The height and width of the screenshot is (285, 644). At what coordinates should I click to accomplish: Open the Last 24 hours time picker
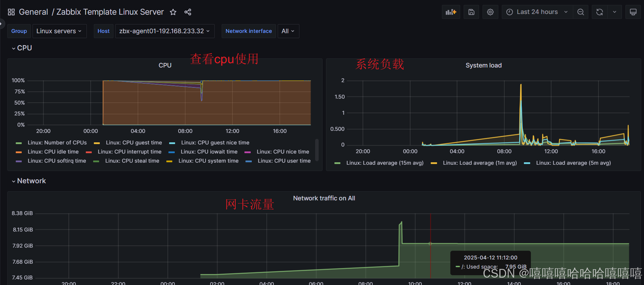point(537,12)
